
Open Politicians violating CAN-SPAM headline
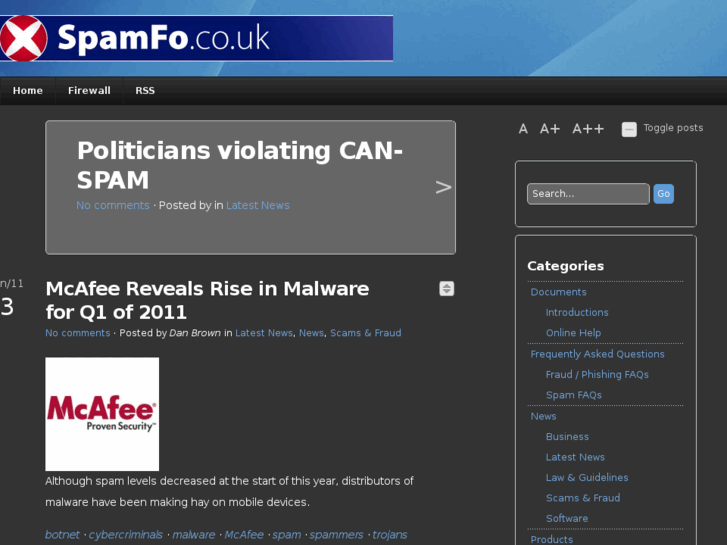pyautogui.click(x=240, y=165)
